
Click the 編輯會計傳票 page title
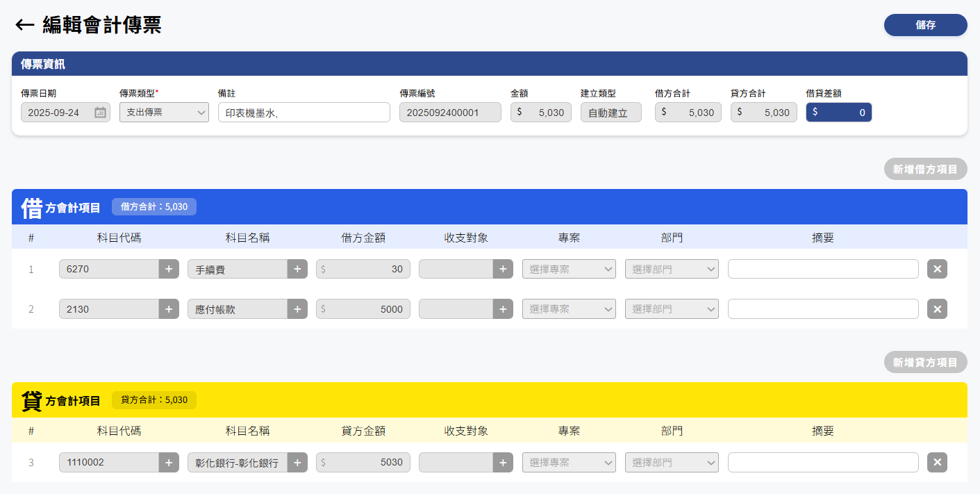102,25
